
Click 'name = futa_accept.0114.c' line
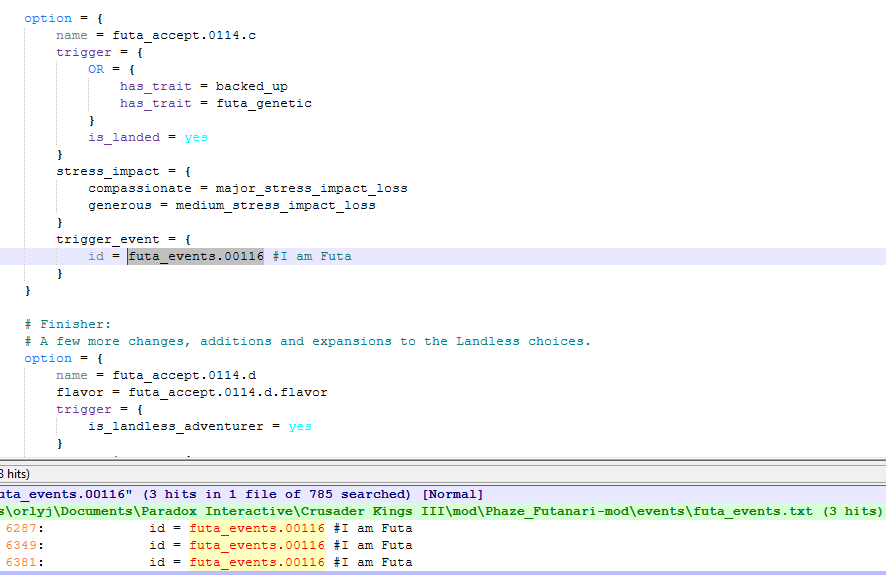point(156,36)
